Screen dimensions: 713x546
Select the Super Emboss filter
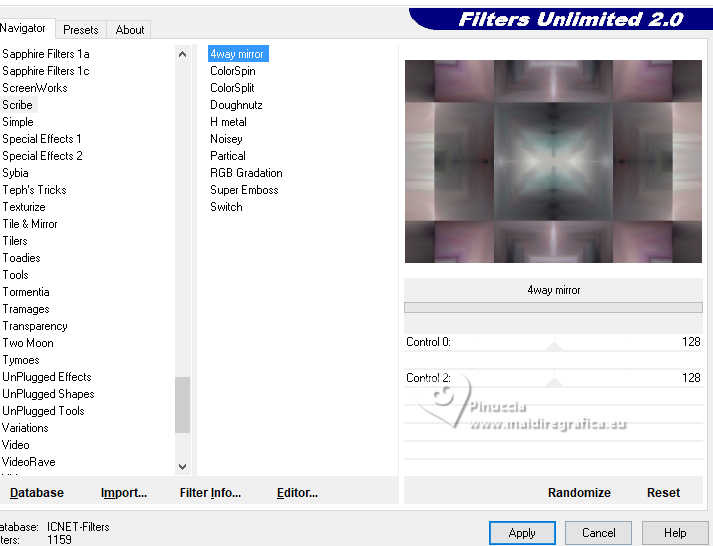244,190
